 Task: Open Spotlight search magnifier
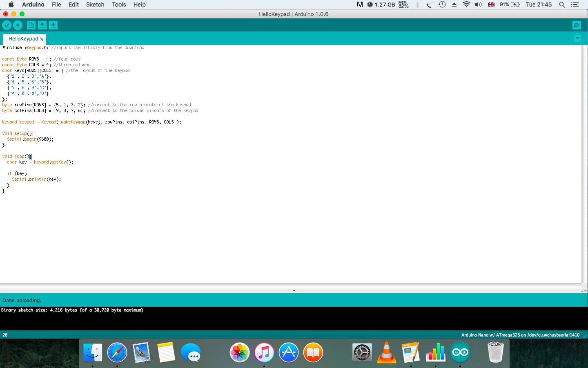pos(562,4)
